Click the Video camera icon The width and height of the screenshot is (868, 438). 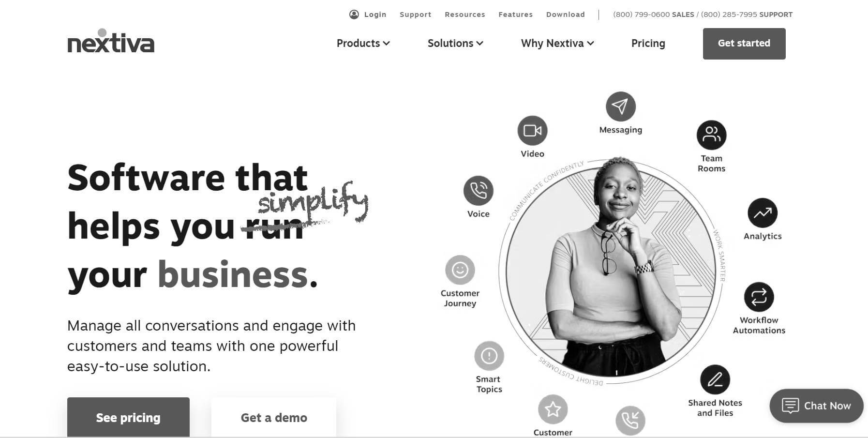pyautogui.click(x=532, y=131)
